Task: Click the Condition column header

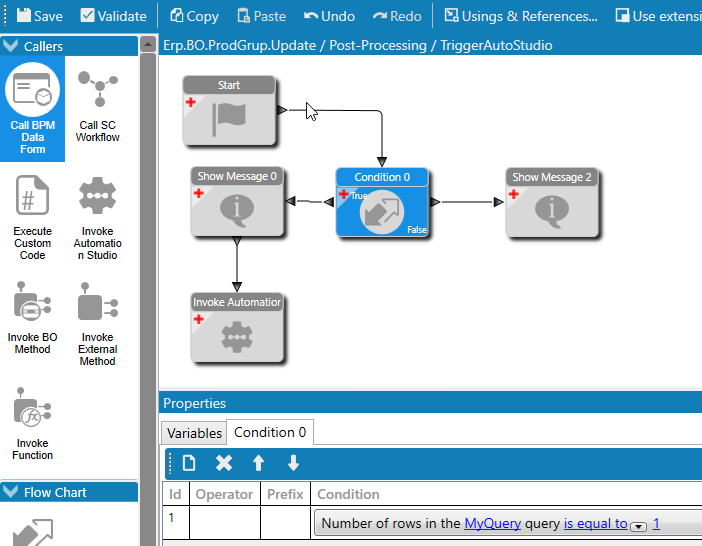Action: tap(506, 494)
